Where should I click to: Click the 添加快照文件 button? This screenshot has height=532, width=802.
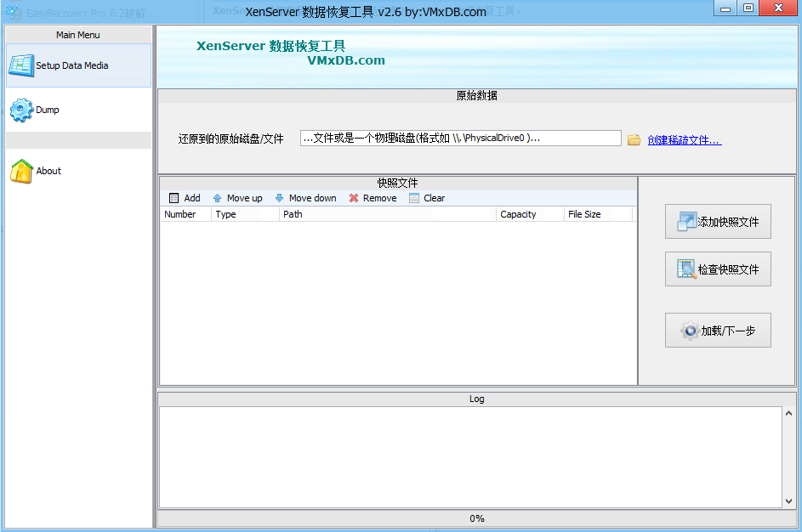pos(718,222)
